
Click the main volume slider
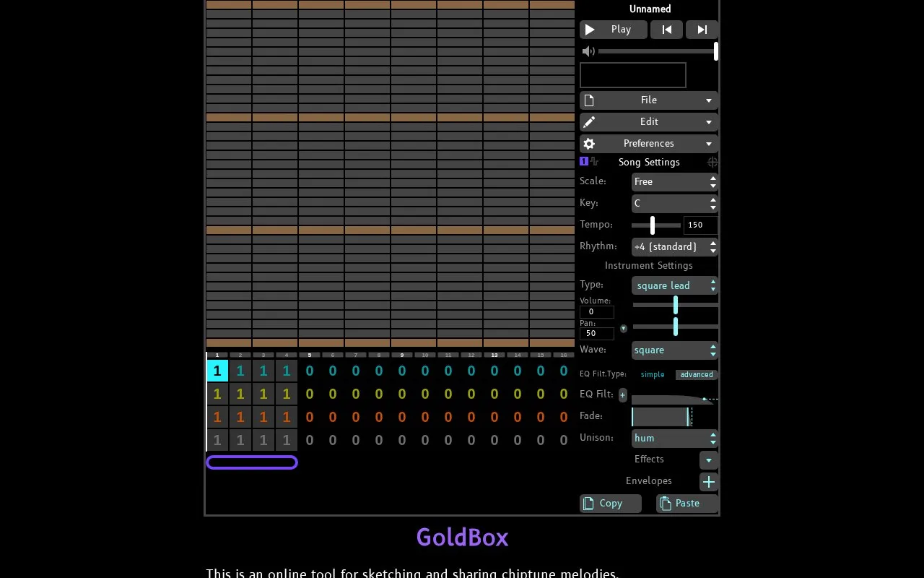(x=658, y=51)
